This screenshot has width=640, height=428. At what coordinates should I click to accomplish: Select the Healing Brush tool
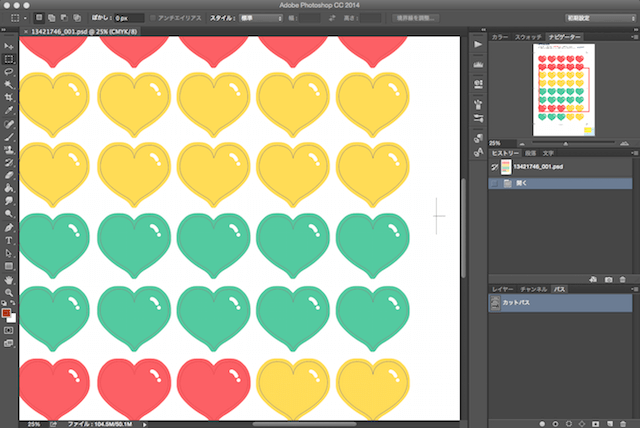[x=9, y=124]
